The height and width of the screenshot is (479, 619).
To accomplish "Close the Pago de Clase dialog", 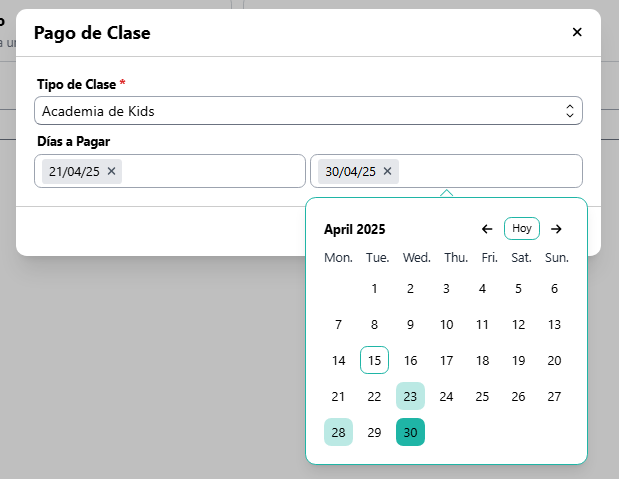I will coord(577,32).
